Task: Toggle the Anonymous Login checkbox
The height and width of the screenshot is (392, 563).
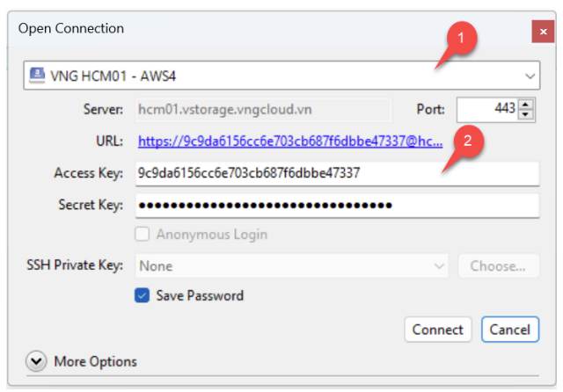Action: 142,235
